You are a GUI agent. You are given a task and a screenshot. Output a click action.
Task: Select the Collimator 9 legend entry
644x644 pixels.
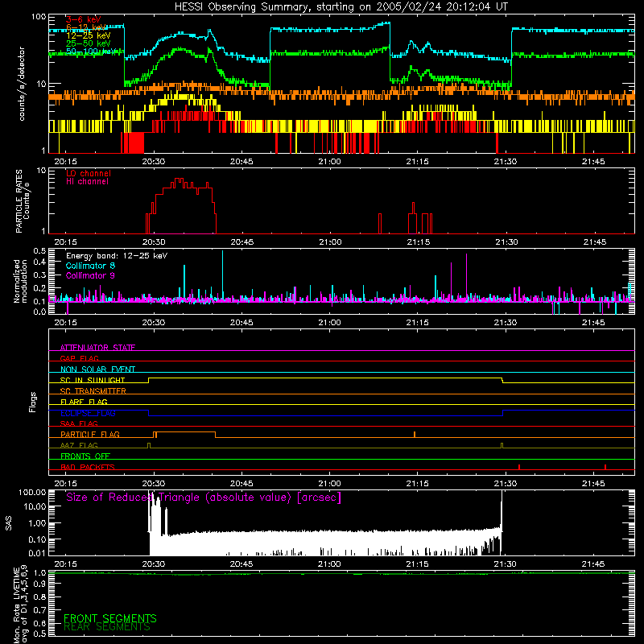tap(90, 275)
